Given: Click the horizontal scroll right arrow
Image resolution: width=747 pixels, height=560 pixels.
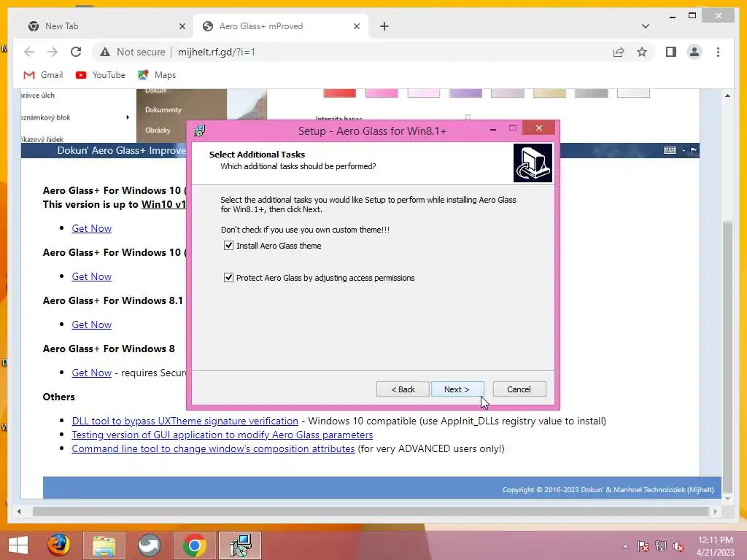Looking at the screenshot, I should coord(715,511).
